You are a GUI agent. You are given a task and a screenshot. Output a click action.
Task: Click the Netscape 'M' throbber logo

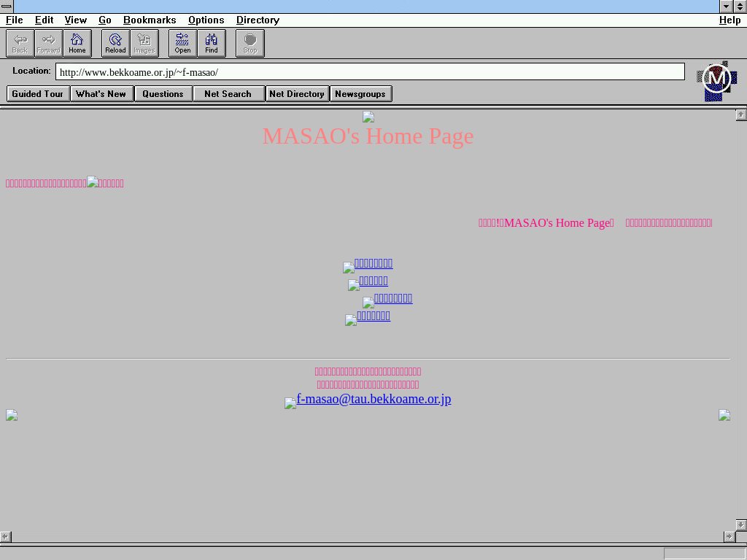[716, 79]
